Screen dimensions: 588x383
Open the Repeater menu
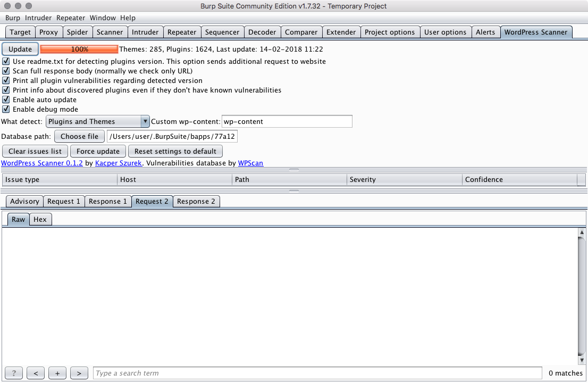(x=71, y=18)
